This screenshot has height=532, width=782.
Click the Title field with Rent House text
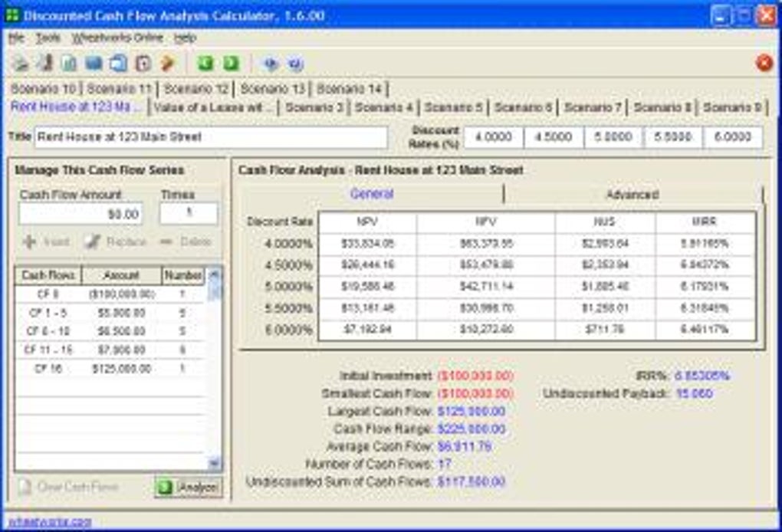211,137
